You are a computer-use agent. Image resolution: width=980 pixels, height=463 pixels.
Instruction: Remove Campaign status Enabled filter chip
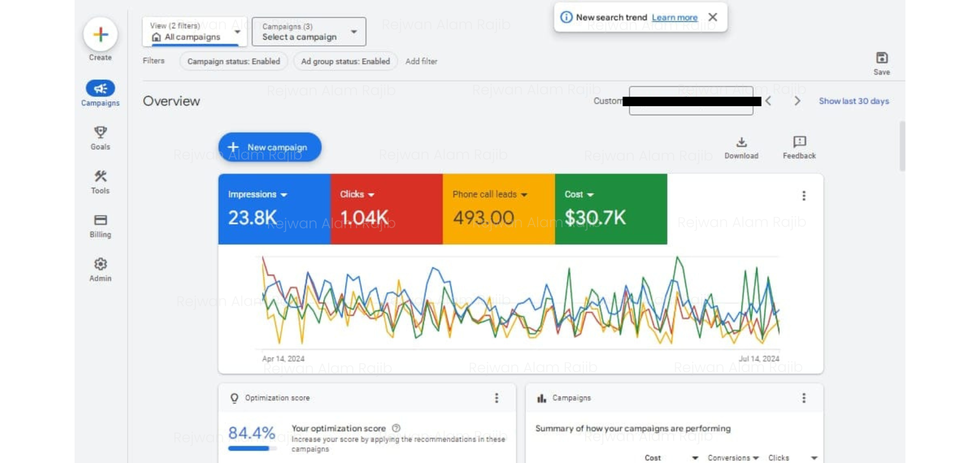pyautogui.click(x=233, y=61)
